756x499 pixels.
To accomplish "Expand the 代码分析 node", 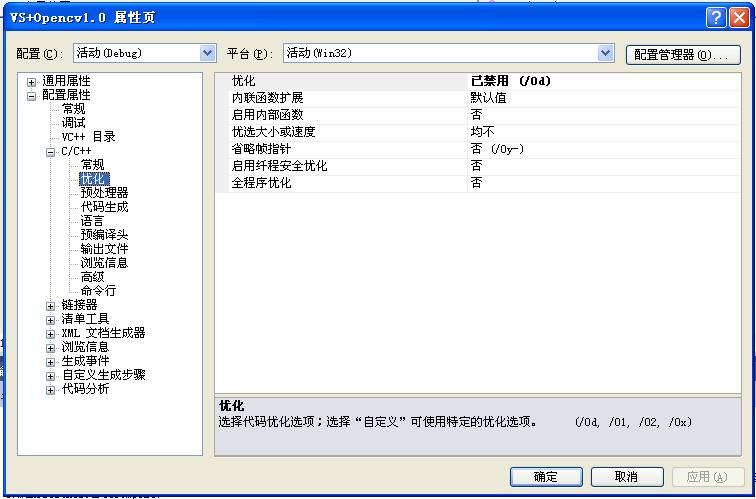I will [51, 390].
